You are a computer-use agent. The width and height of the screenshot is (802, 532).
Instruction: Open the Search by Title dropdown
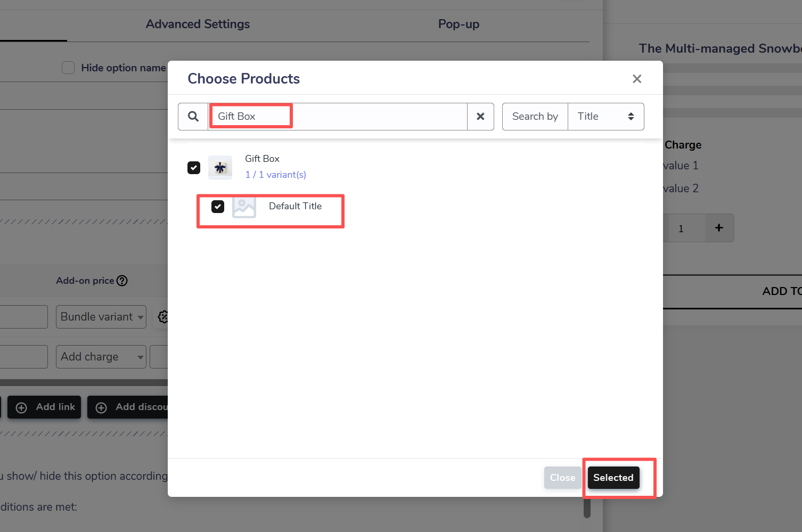click(605, 117)
